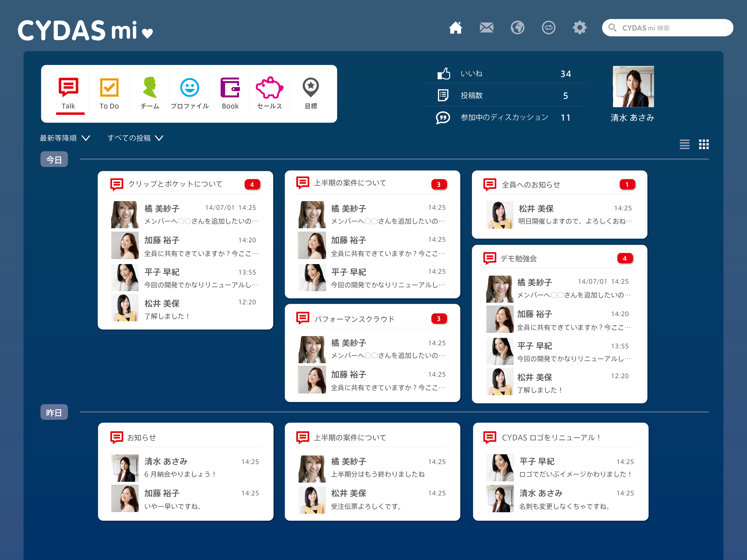747x560 pixels.
Task: Open クリップとポケットについて thread title
Action: 175,184
